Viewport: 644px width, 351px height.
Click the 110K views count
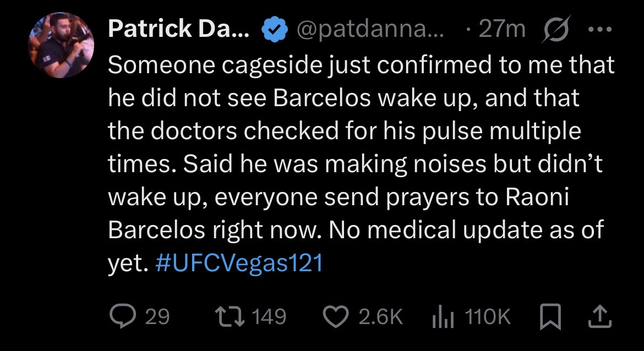click(x=488, y=317)
